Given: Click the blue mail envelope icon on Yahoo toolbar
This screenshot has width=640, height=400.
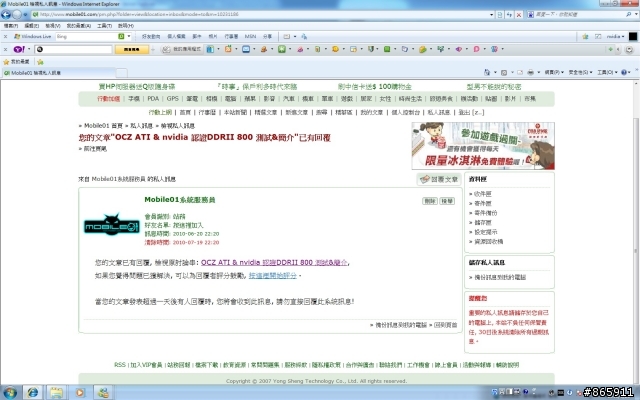Looking at the screenshot, I should pyautogui.click(x=246, y=49).
